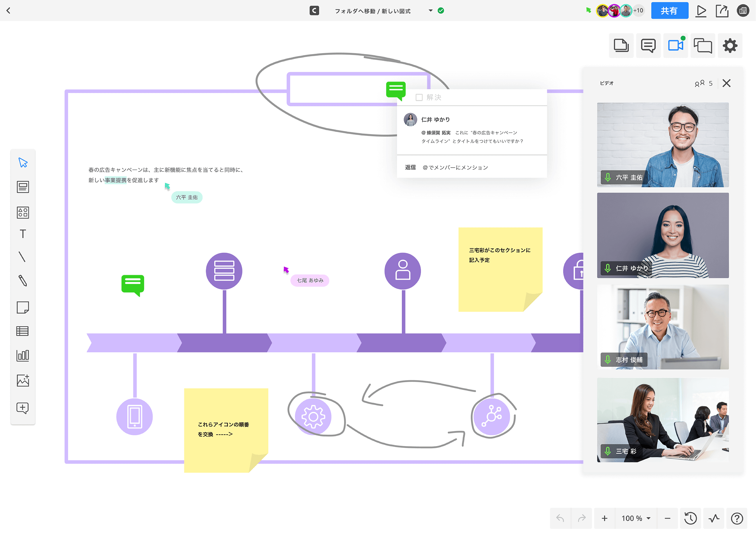The height and width of the screenshot is (560, 756).
Task: Open the version history icon
Action: (x=690, y=518)
